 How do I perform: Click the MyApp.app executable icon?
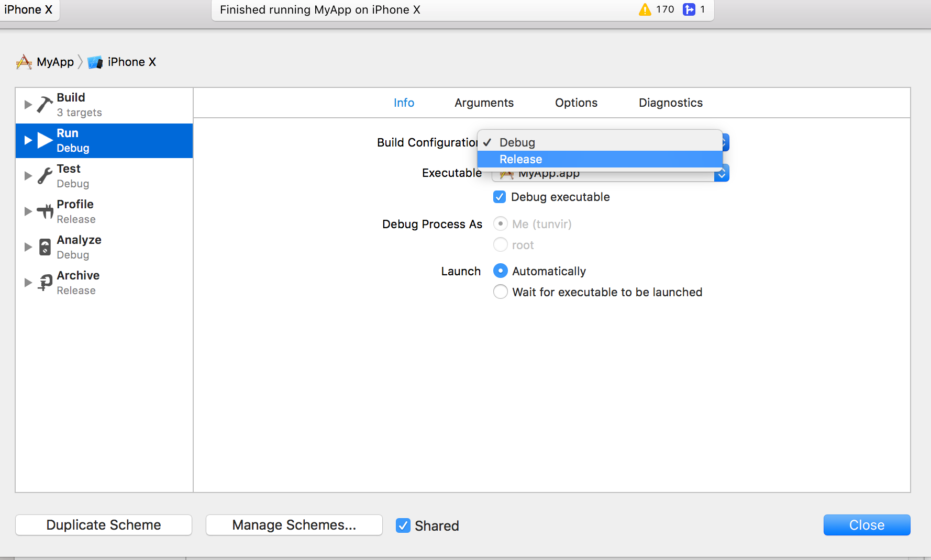506,175
